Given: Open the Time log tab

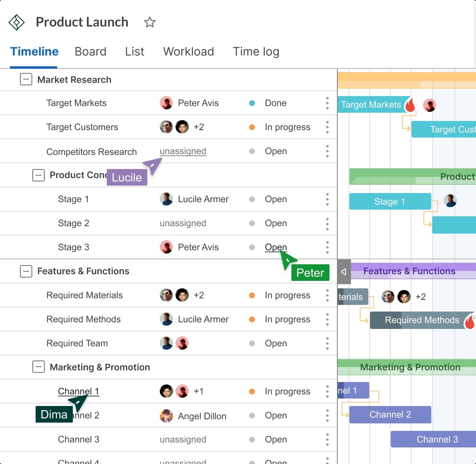Looking at the screenshot, I should coord(256,51).
